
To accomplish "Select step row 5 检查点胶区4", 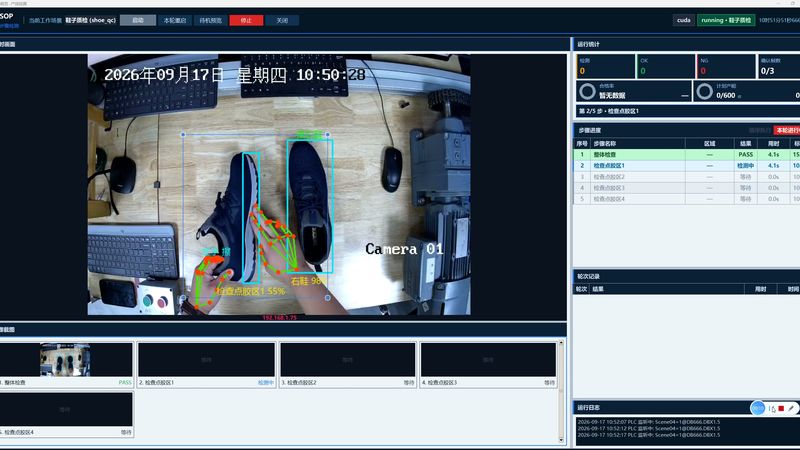I will coord(686,199).
